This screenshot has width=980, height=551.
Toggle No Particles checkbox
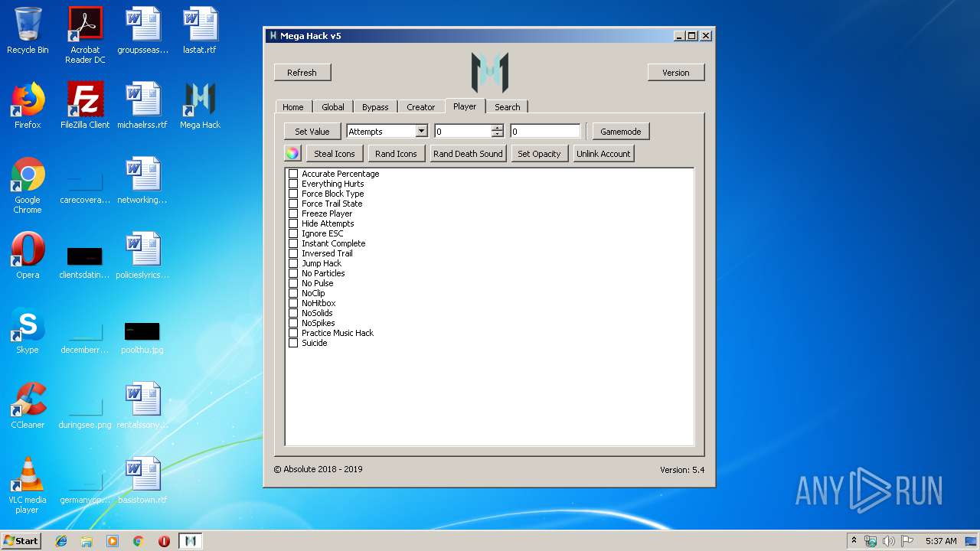(292, 273)
